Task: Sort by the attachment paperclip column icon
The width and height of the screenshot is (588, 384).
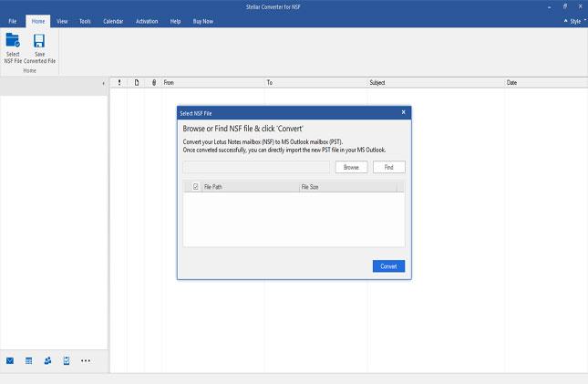Action: (154, 83)
